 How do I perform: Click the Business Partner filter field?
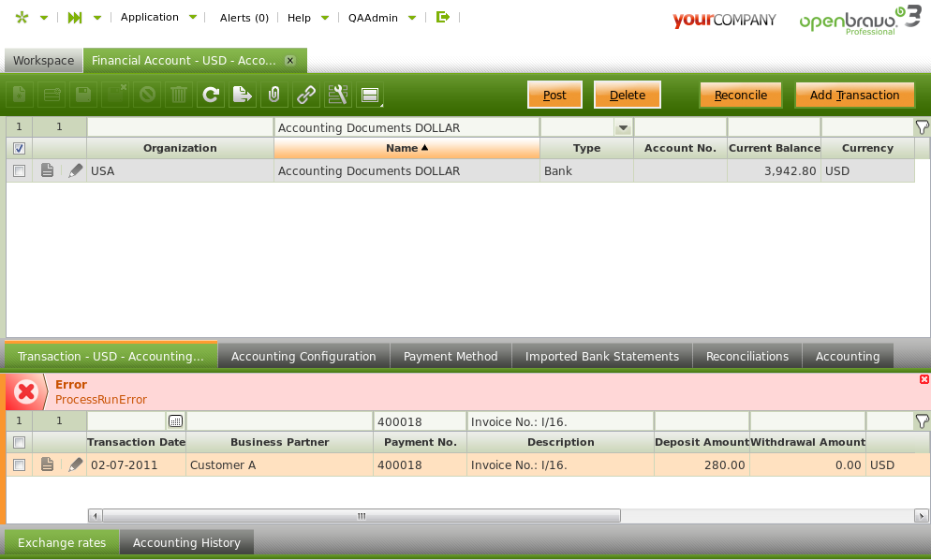(x=280, y=421)
